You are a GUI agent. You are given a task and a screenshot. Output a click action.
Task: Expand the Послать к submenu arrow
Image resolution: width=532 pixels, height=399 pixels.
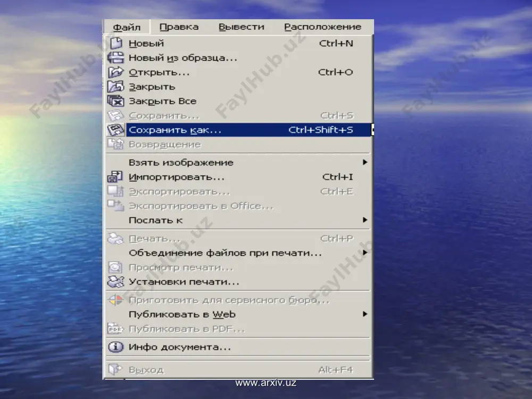pos(365,220)
